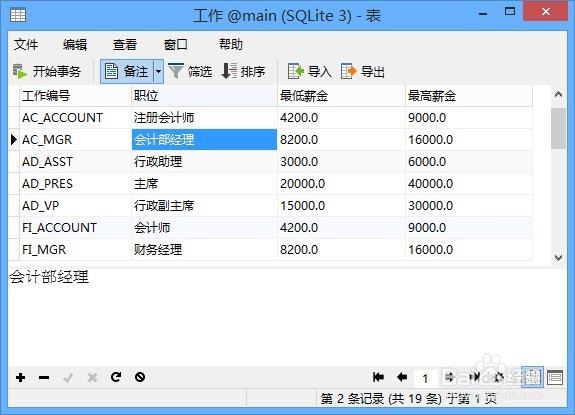Add a new record with plus icon
Image resolution: width=575 pixels, height=415 pixels.
tap(21, 377)
